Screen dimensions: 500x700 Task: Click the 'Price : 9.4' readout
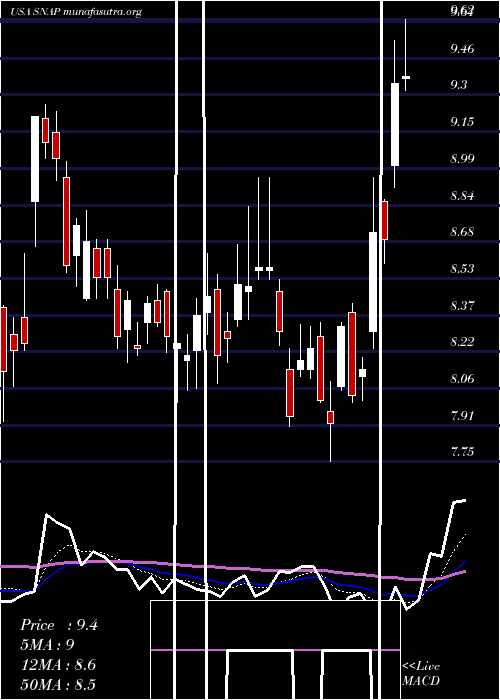(x=59, y=625)
